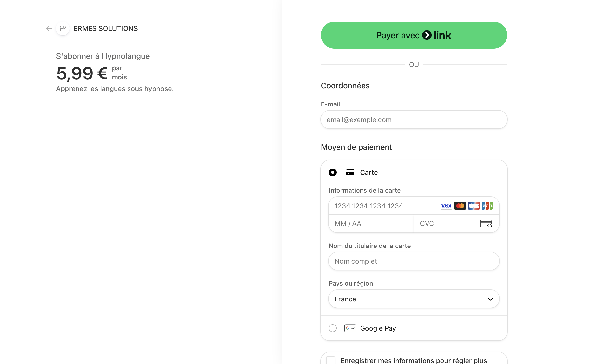Focus the E-mail input field
The height and width of the screenshot is (364, 597).
pos(414,120)
